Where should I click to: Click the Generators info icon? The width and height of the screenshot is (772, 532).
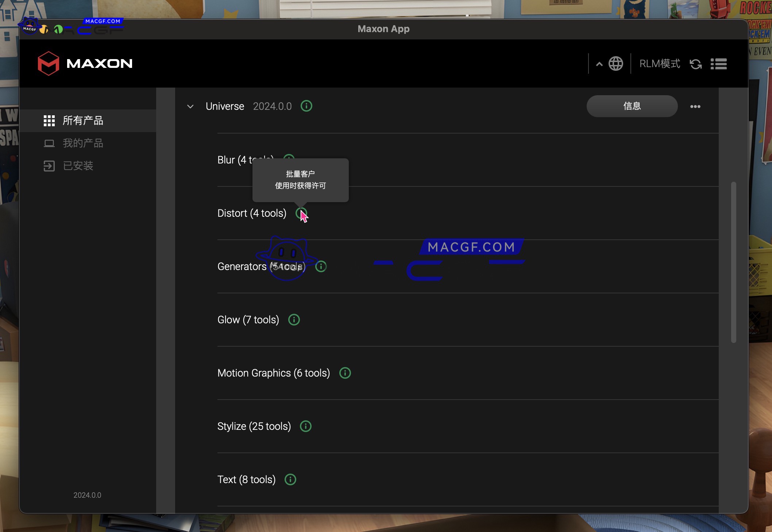[x=321, y=266]
